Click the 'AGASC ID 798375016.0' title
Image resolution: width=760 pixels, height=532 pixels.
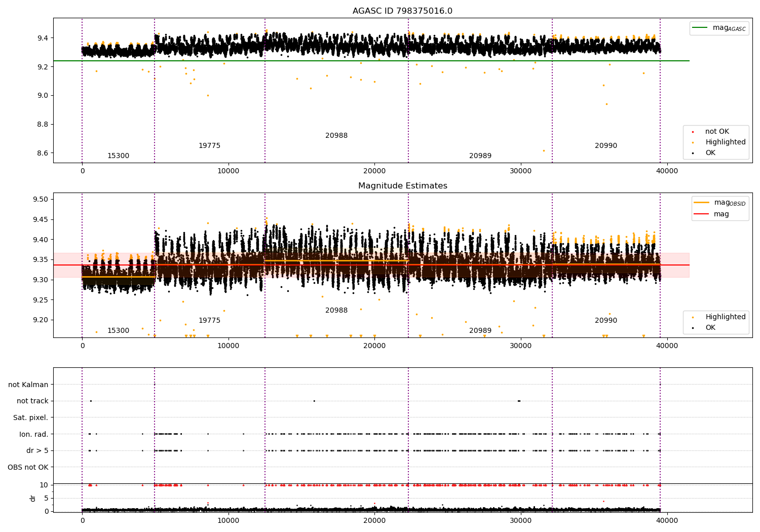[402, 11]
